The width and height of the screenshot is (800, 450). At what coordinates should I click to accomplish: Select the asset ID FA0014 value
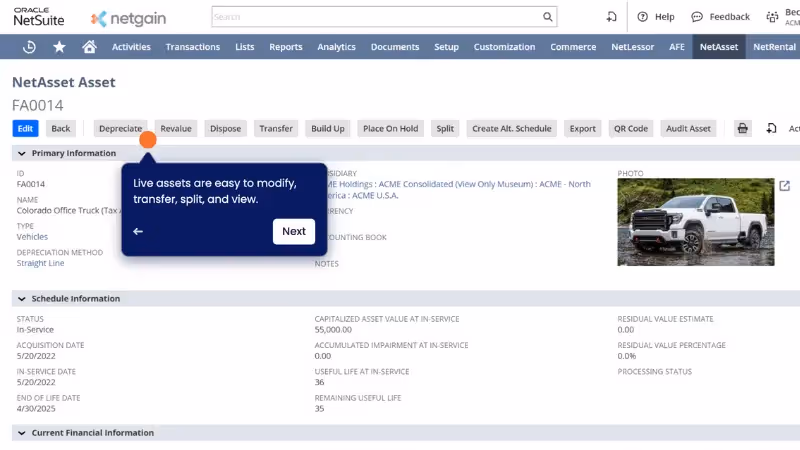click(x=31, y=184)
